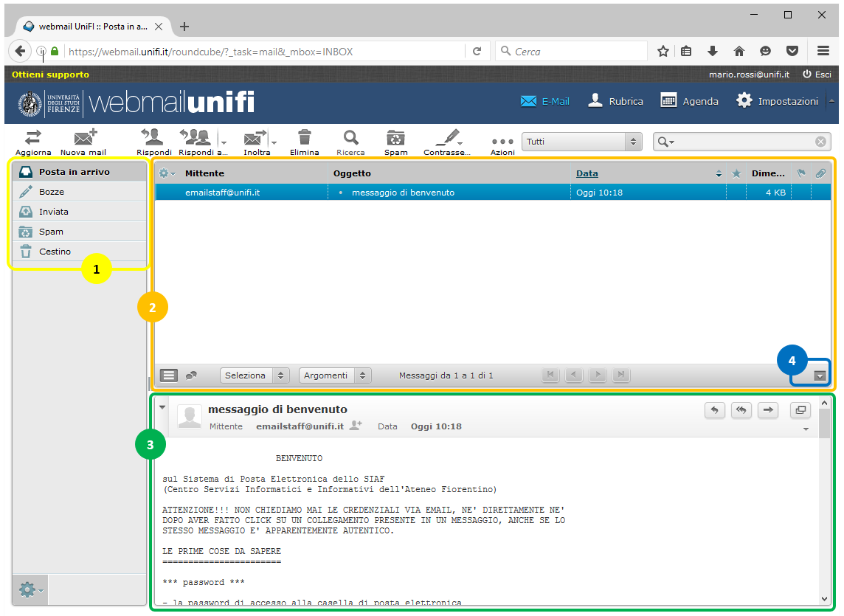
Task: Select the Posta in arrivo folder
Action: [x=80, y=172]
